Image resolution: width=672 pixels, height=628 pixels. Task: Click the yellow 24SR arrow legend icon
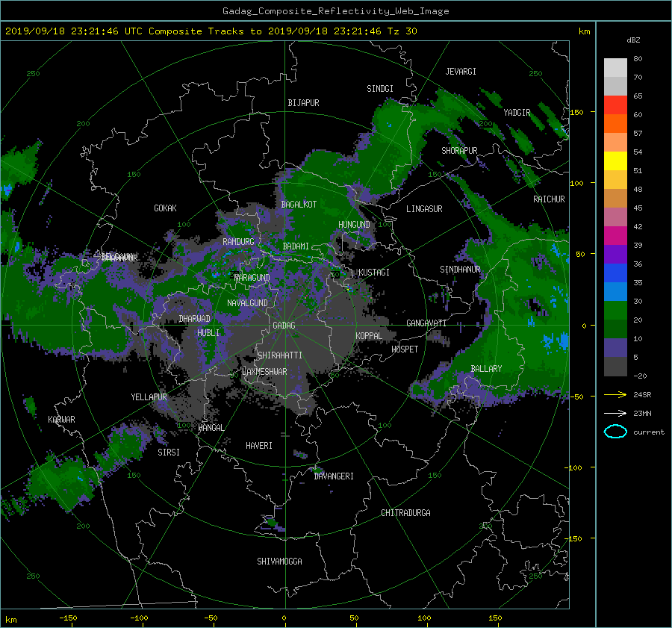(615, 394)
